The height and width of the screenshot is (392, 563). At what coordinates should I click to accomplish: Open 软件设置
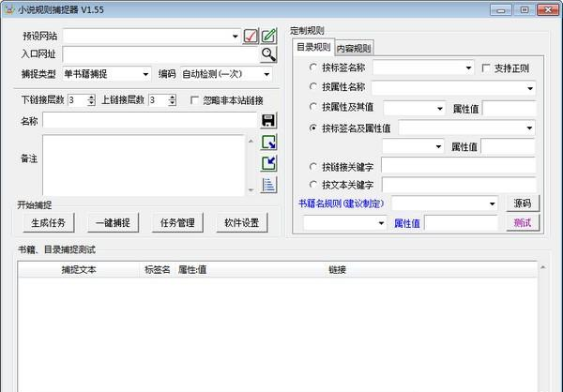pyautogui.click(x=242, y=223)
